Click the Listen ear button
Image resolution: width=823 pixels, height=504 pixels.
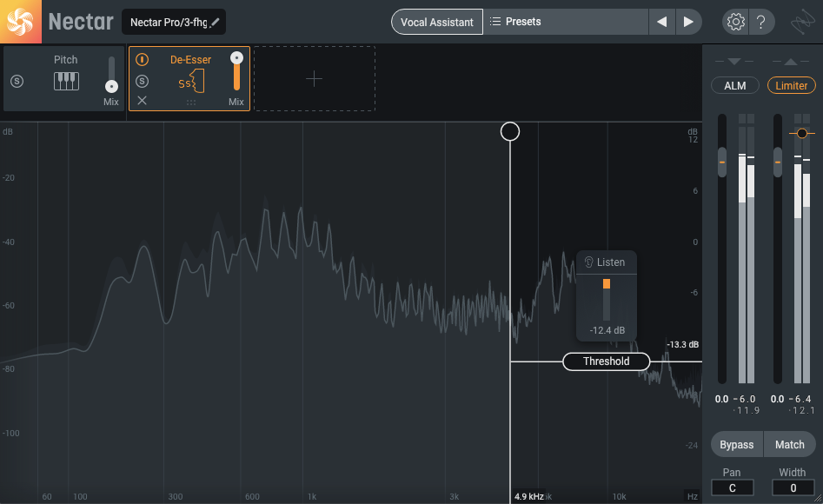[606, 262]
